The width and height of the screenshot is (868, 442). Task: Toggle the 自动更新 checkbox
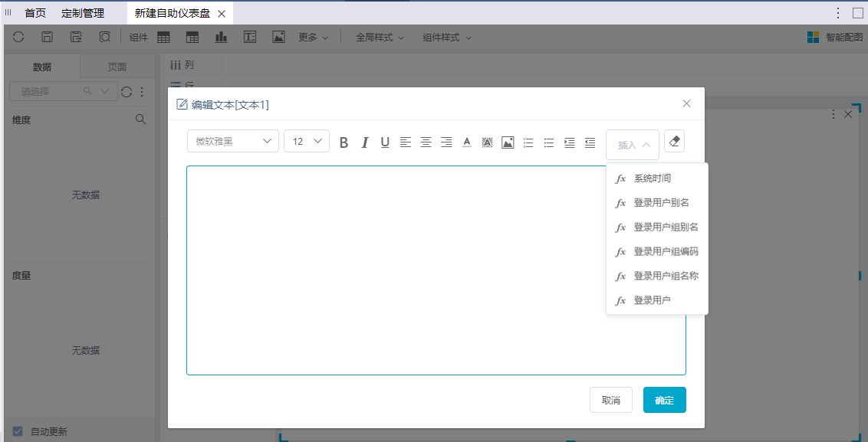point(18,431)
